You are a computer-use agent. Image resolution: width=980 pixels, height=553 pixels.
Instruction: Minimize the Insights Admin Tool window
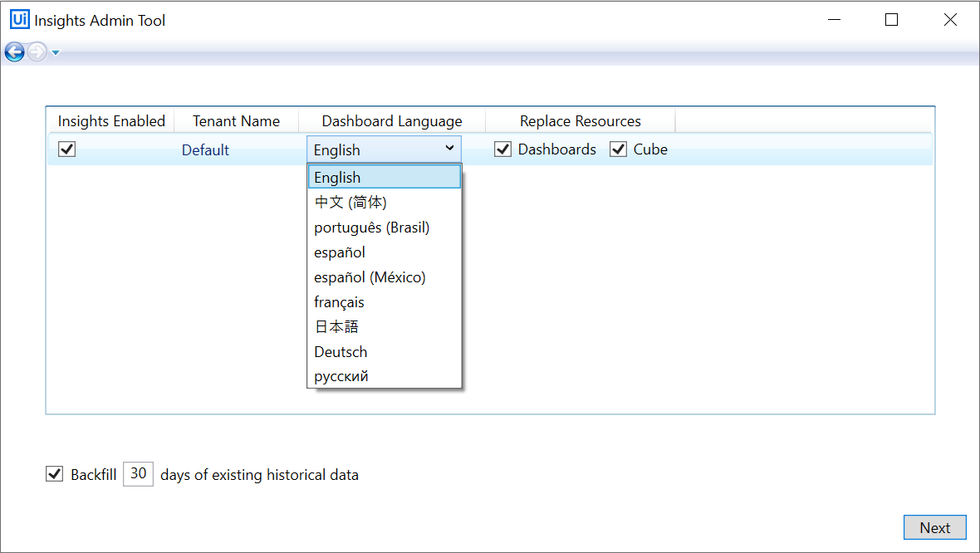[x=834, y=19]
